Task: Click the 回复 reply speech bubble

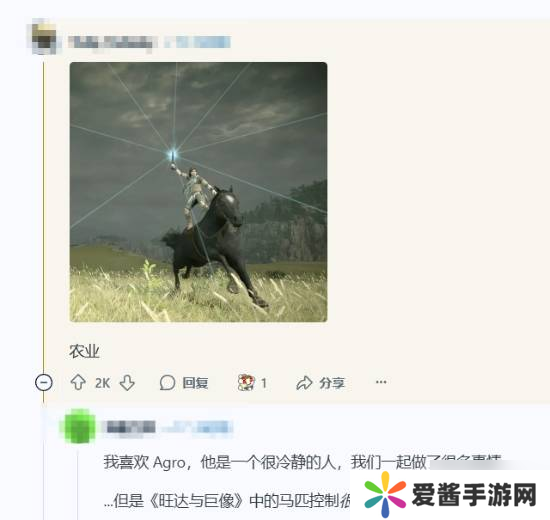Action: click(167, 382)
